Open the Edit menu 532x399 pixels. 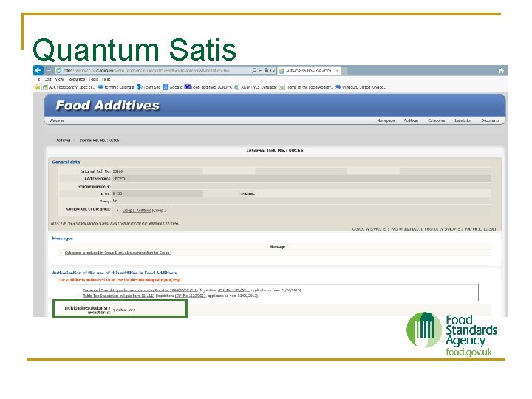pyautogui.click(x=48, y=79)
